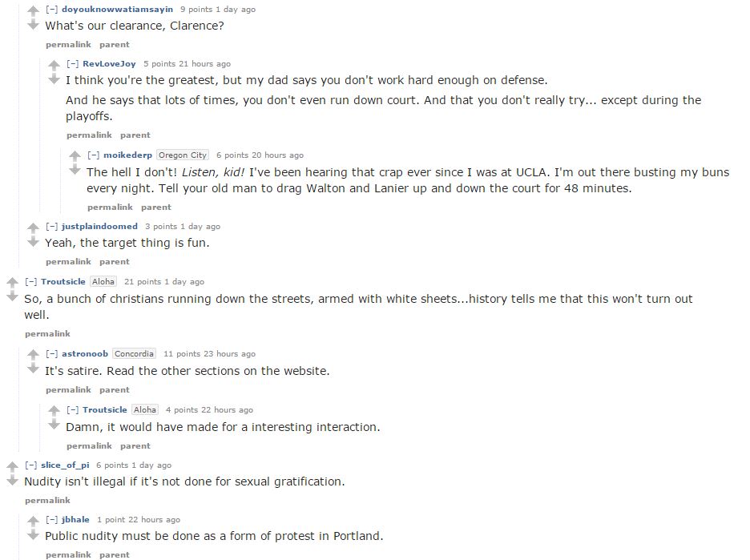Open justplaindoomed's profile link
750x560 pixels.
[x=99, y=226]
